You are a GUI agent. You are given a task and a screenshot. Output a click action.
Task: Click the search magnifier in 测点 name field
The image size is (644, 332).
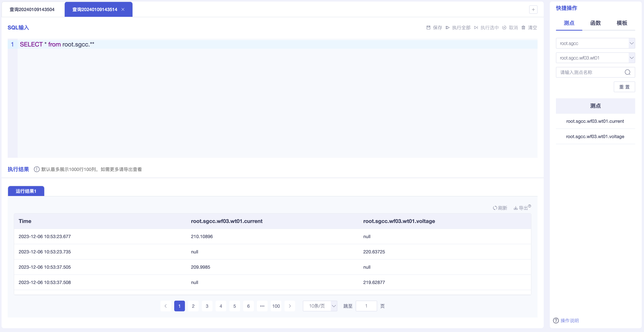pyautogui.click(x=627, y=72)
